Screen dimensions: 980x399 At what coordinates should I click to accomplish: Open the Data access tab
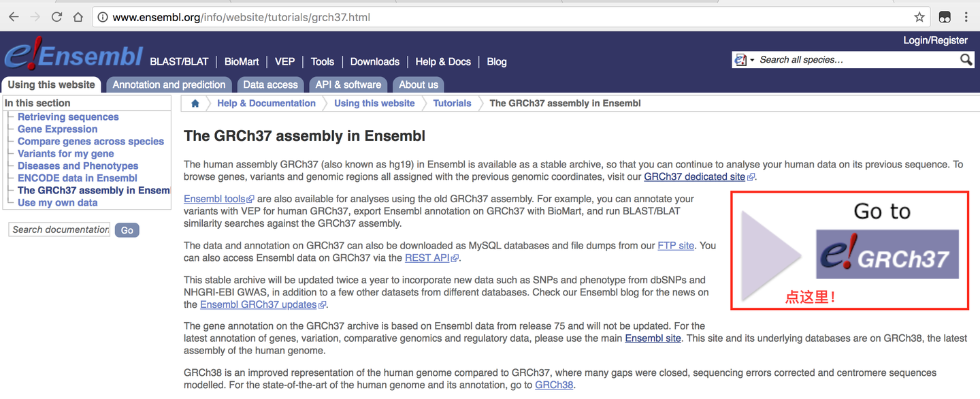pos(270,84)
